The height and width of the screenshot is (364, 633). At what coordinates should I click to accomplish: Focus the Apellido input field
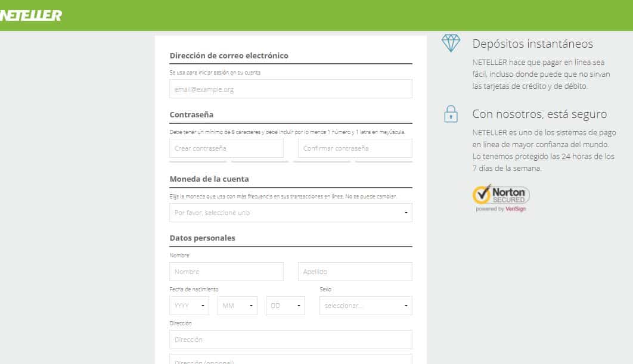click(355, 272)
